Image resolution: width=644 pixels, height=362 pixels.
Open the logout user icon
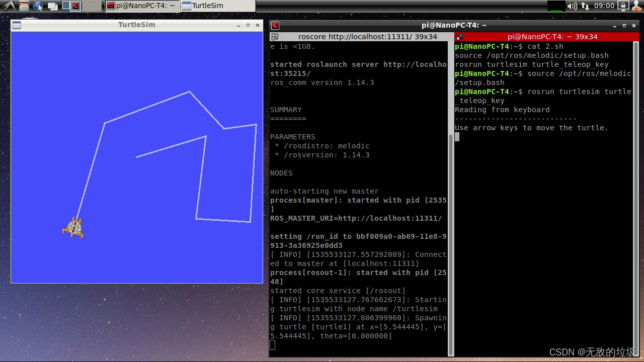click(637, 6)
